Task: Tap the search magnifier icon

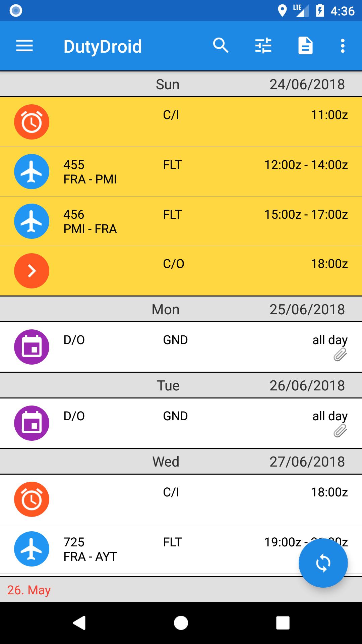Action: tap(221, 46)
